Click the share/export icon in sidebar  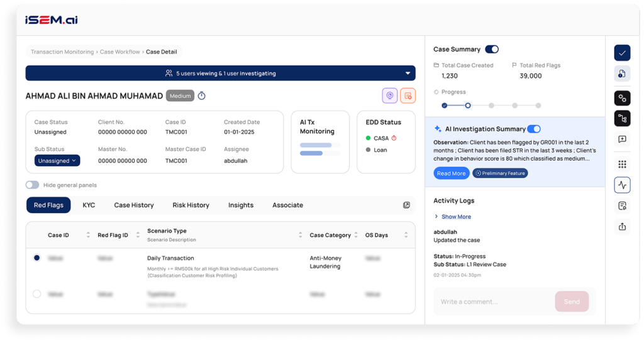[621, 227]
